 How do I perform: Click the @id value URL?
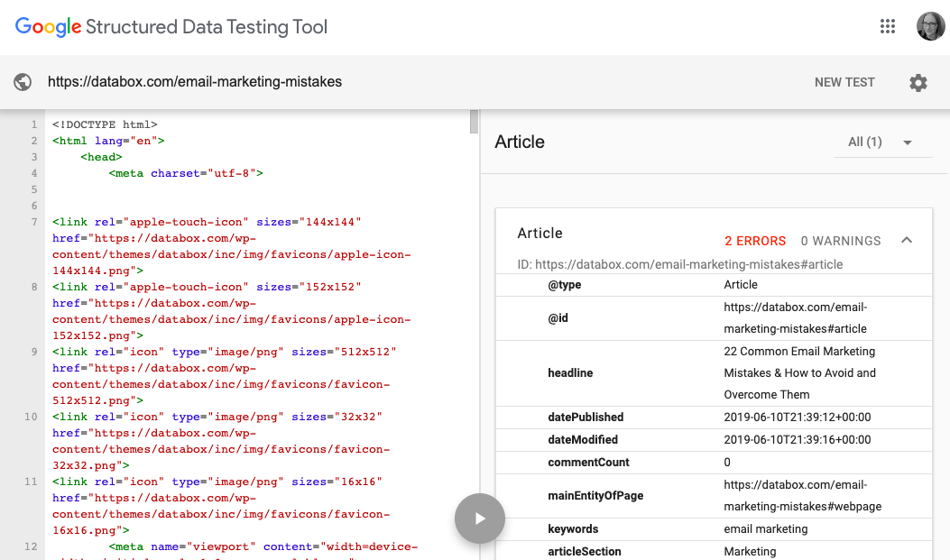point(795,318)
